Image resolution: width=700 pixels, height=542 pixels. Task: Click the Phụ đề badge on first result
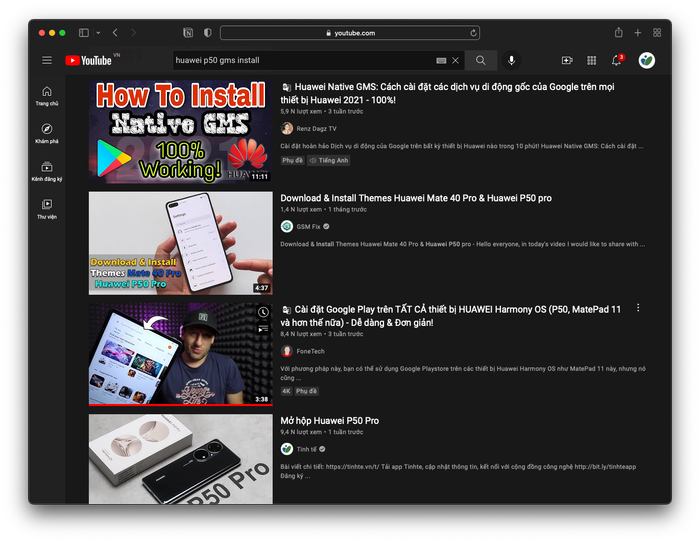pyautogui.click(x=292, y=160)
